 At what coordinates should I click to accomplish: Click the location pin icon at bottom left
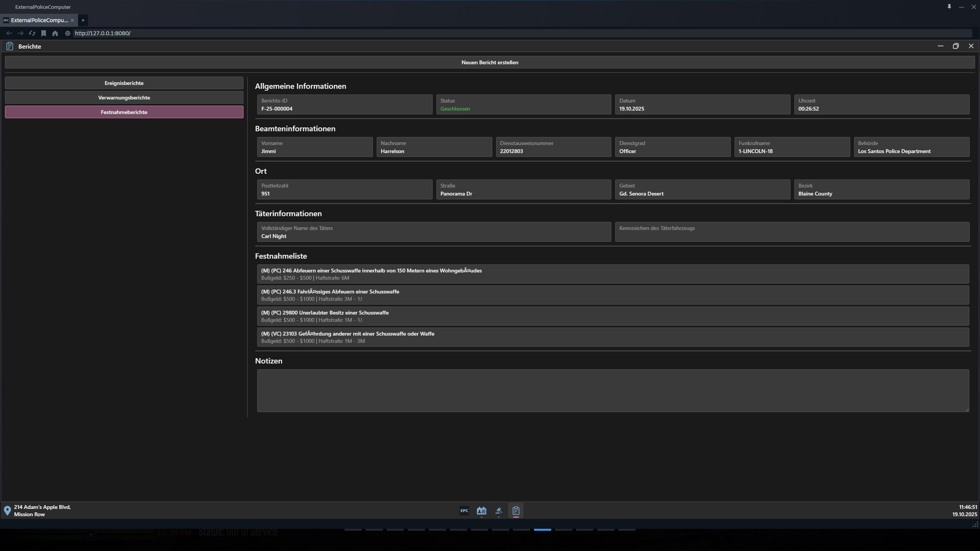tap(7, 510)
